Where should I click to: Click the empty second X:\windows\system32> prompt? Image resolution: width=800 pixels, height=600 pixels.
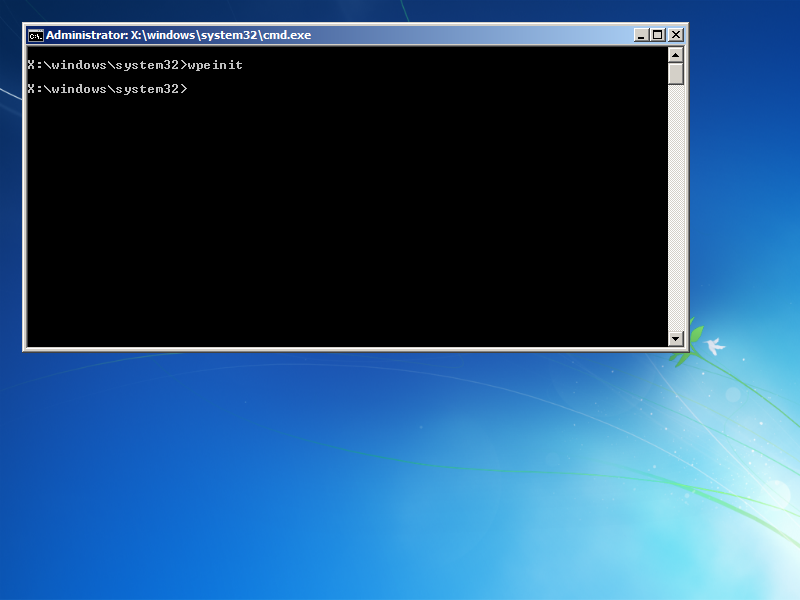click(x=108, y=89)
